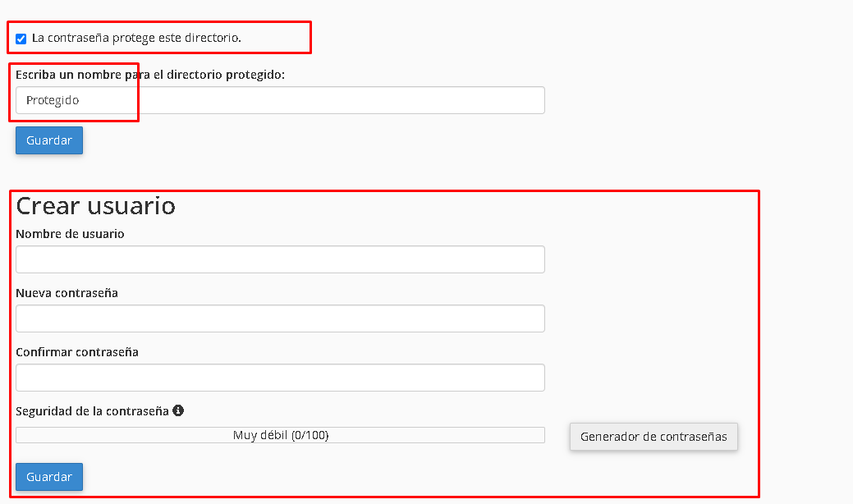Click the 'Seguridad de la contraseña' label text

(92, 411)
